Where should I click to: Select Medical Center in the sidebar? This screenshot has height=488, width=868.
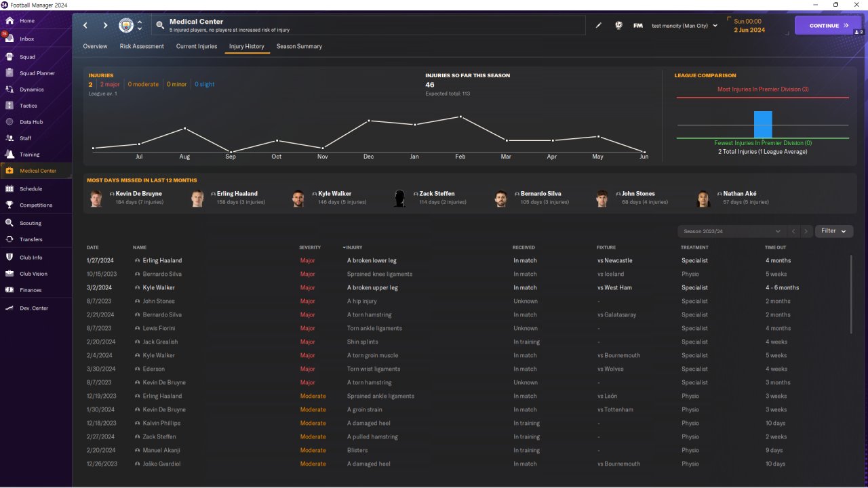tap(36, 171)
